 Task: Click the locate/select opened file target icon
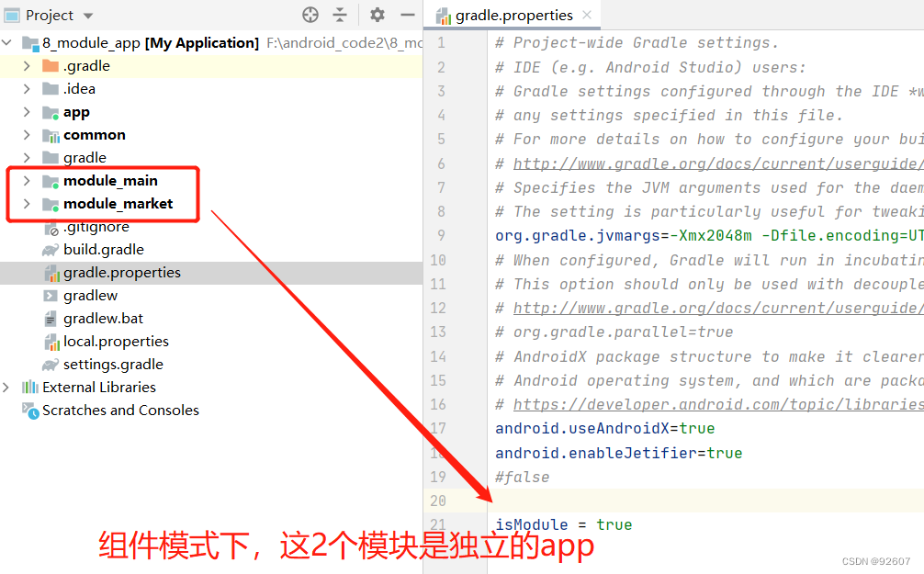(x=310, y=15)
